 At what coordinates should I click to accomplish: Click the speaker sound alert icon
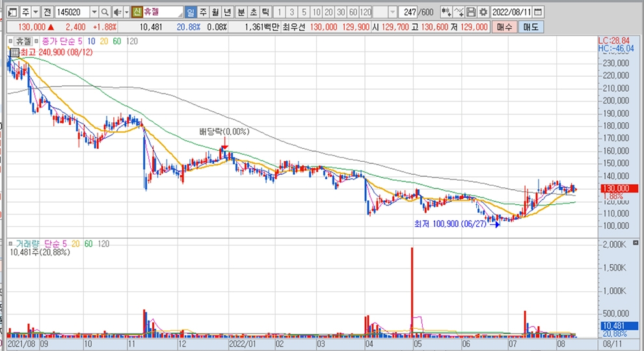coord(116,12)
